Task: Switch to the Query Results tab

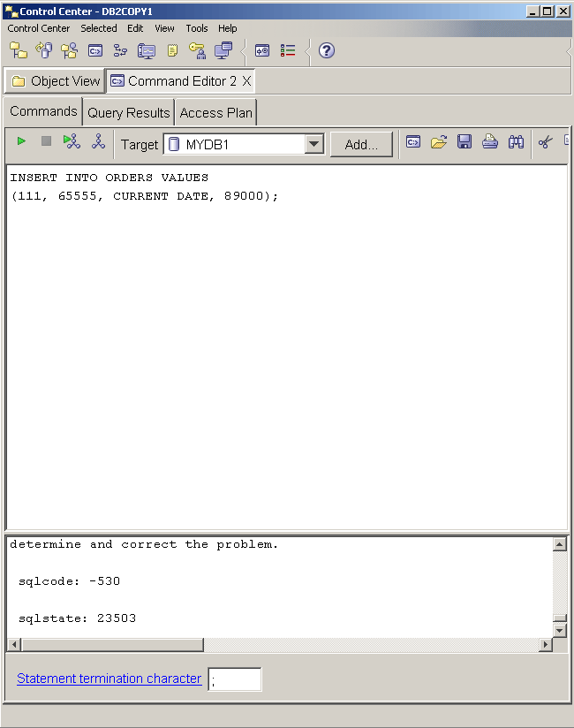Action: 129,113
